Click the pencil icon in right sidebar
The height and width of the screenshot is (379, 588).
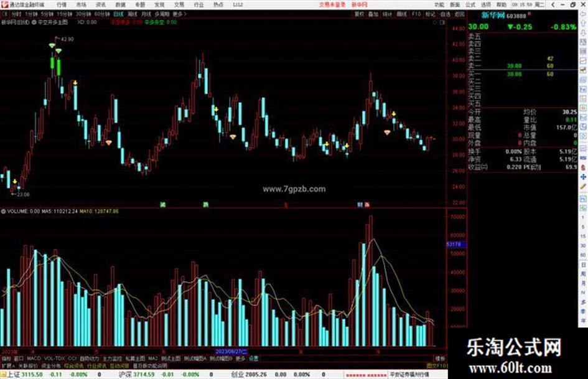(x=583, y=187)
